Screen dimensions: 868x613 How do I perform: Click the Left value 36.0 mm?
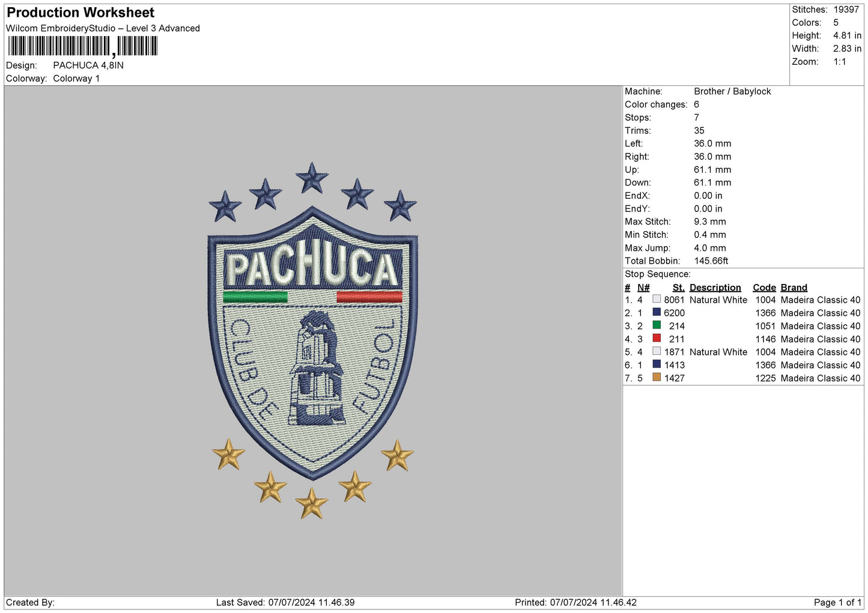712,143
